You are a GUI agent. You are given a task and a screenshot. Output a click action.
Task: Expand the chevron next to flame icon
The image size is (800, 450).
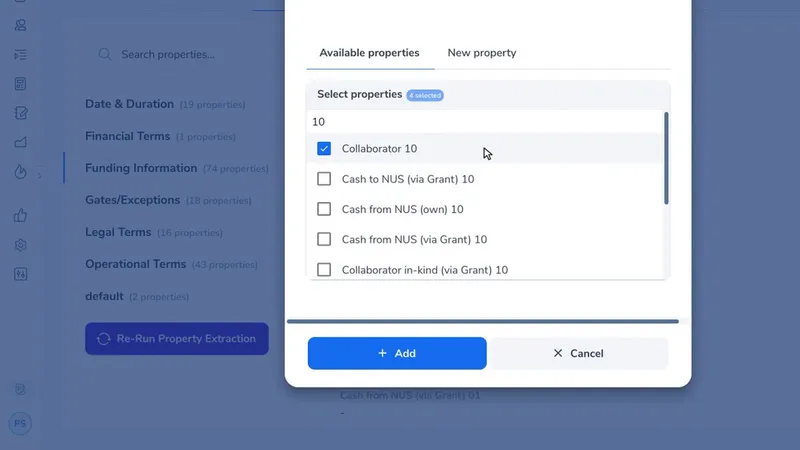39,176
